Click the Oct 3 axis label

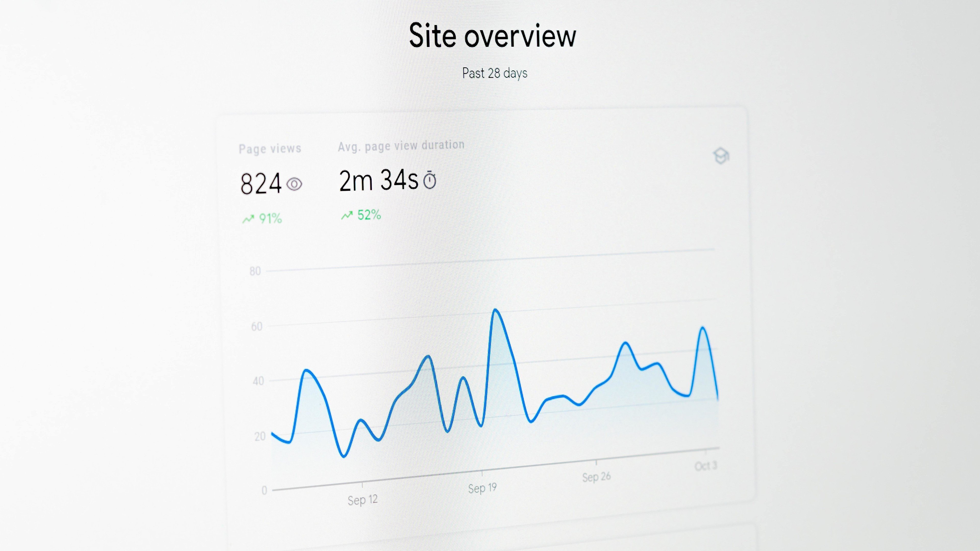tap(706, 466)
